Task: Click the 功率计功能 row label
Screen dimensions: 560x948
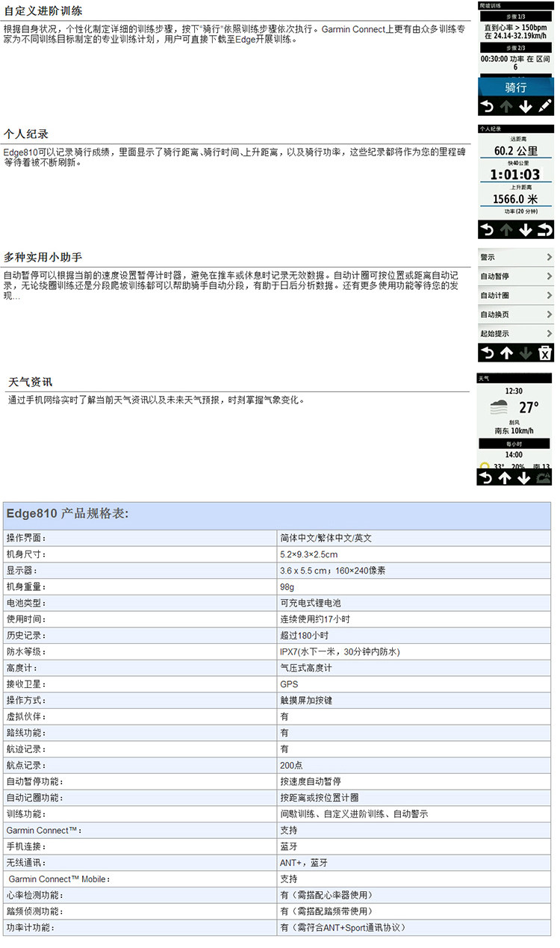Action: point(31,928)
